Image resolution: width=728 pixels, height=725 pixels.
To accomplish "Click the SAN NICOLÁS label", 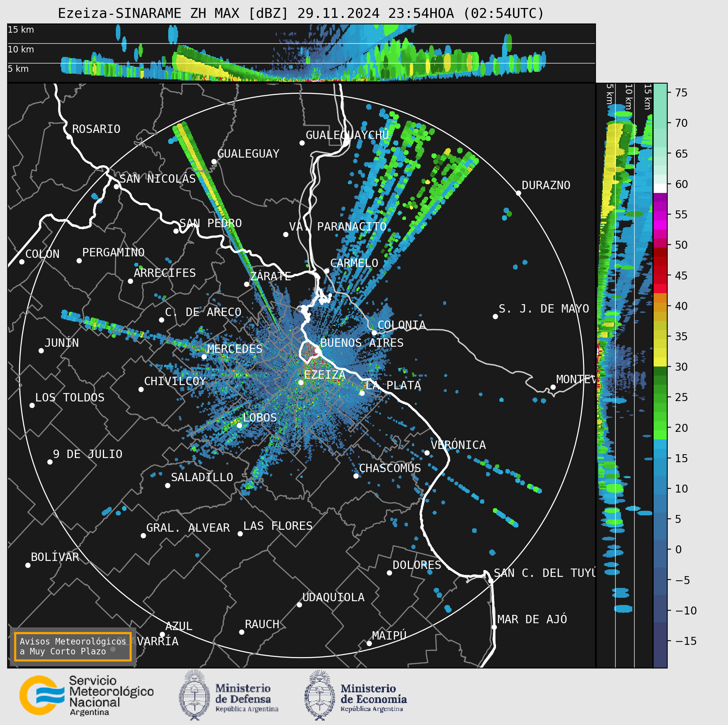I will click(158, 178).
